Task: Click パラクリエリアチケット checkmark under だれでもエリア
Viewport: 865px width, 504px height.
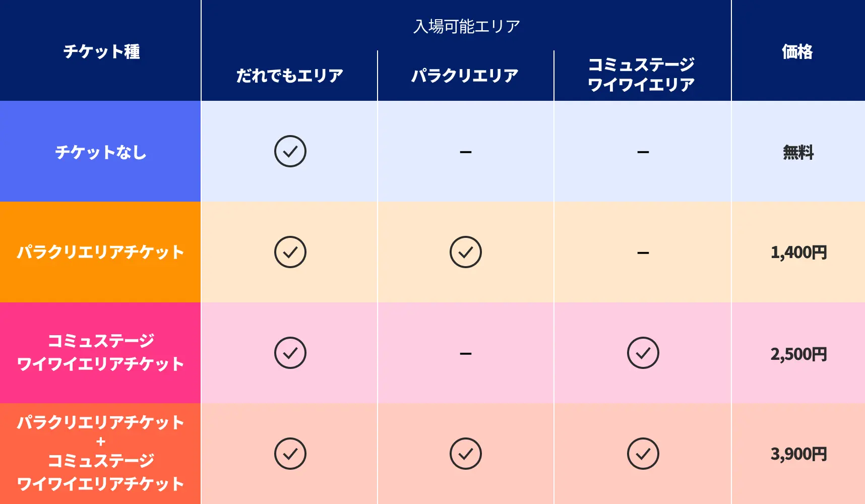Action: [x=290, y=252]
